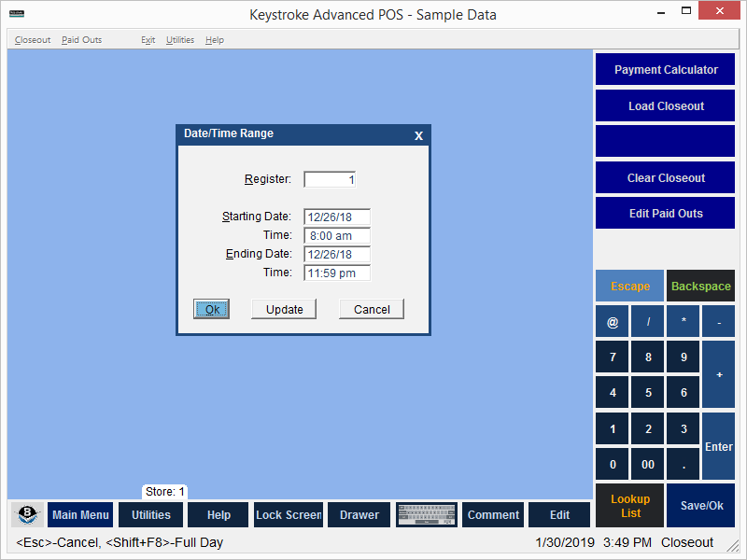
Task: Click Utilities in the bottom toolbar
Action: [x=150, y=514]
